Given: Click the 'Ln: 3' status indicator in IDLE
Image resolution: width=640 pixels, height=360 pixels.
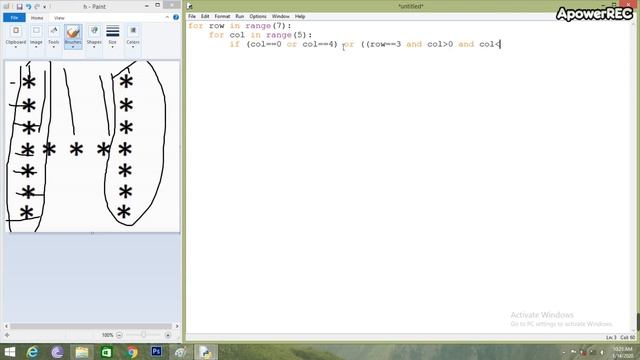Looking at the screenshot, I should click(x=611, y=338).
